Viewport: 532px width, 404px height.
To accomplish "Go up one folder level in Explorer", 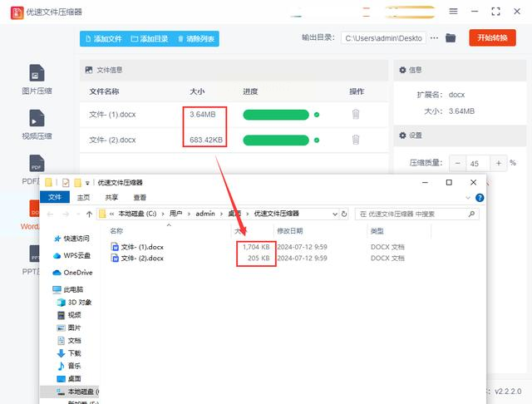I will 89,214.
